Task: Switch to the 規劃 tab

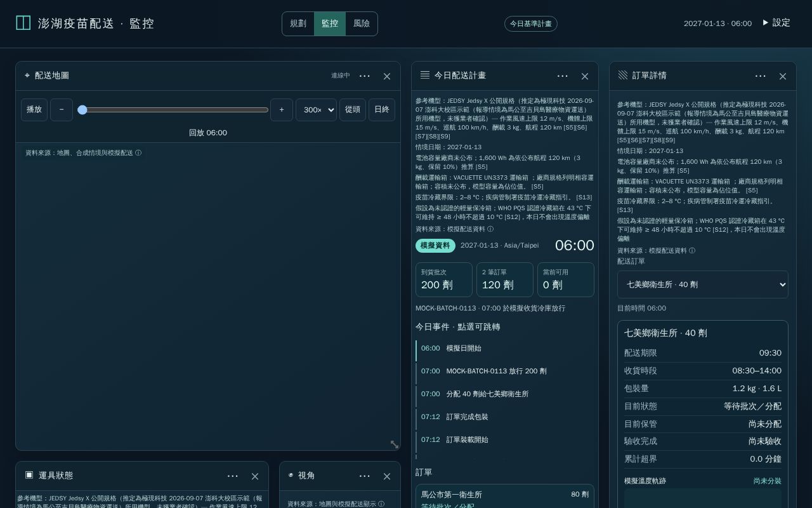Action: (x=298, y=23)
